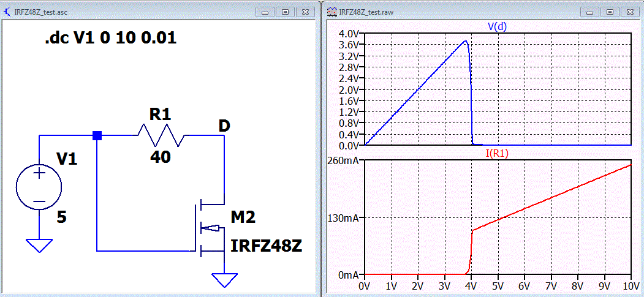Click the V(d) trace label
This screenshot has height=297, width=644.
pyautogui.click(x=498, y=26)
